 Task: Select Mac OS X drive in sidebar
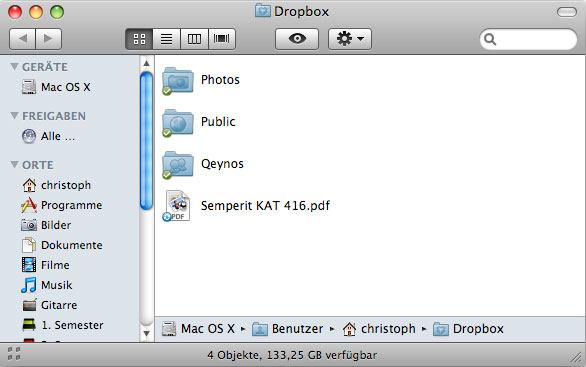56,87
